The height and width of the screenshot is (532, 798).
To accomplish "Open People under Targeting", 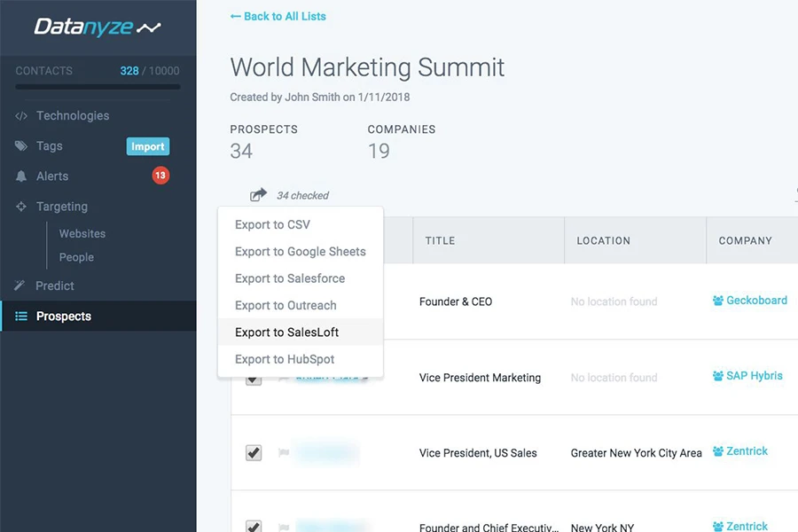I will [76, 257].
